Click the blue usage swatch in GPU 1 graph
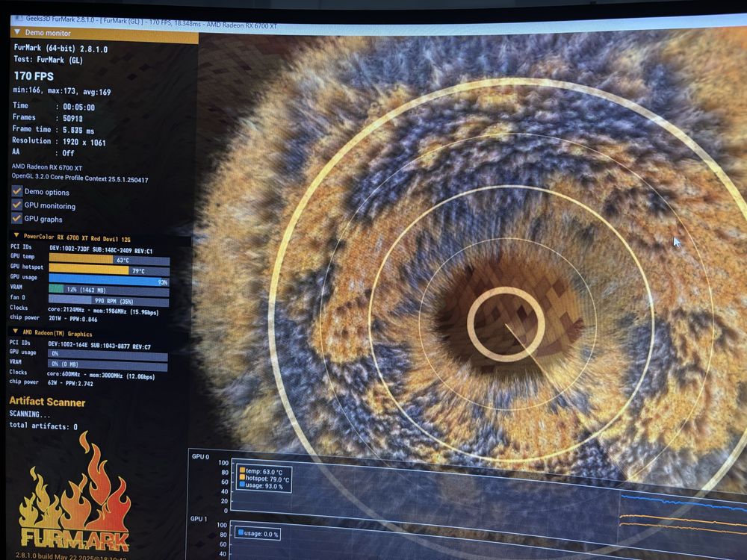 pyautogui.click(x=241, y=532)
